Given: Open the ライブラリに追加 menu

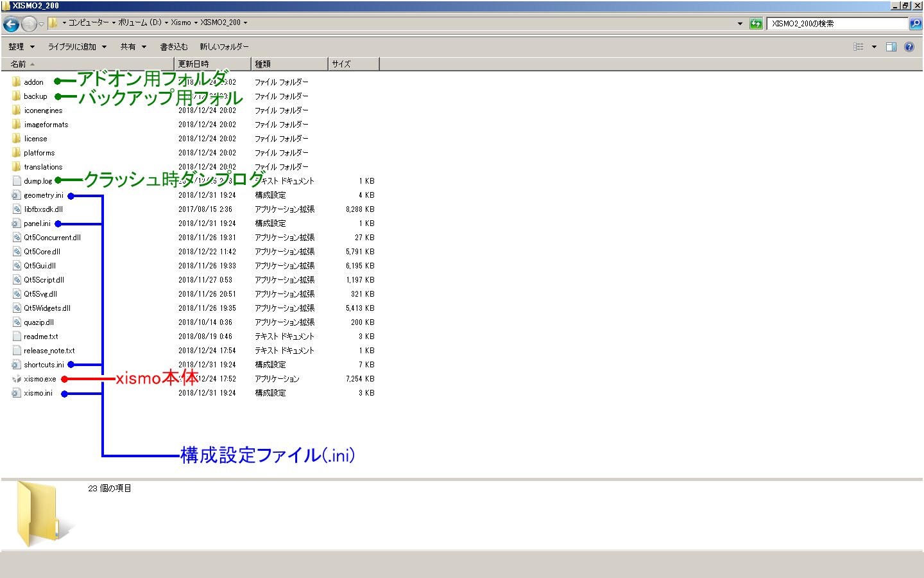Looking at the screenshot, I should click(x=77, y=47).
